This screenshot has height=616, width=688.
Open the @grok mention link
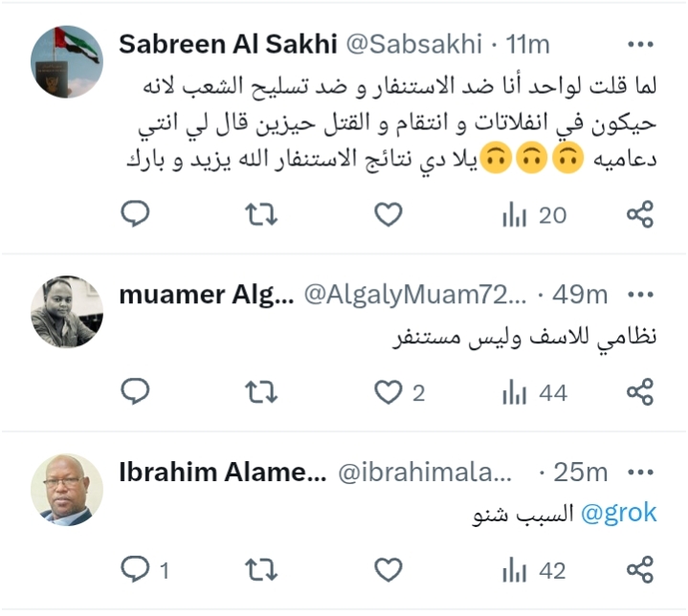click(618, 514)
